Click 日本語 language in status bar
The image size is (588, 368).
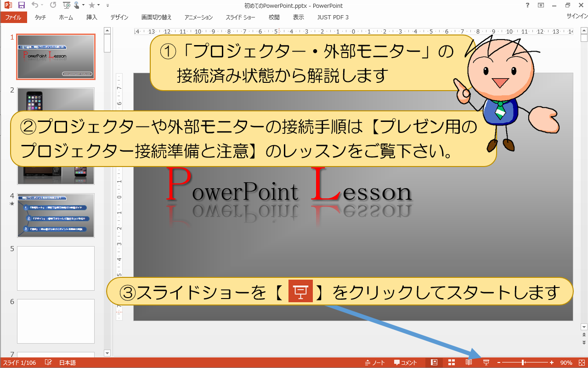tap(68, 363)
